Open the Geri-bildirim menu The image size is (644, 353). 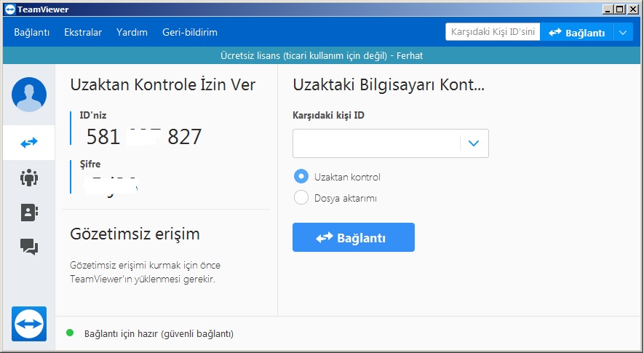click(x=190, y=33)
